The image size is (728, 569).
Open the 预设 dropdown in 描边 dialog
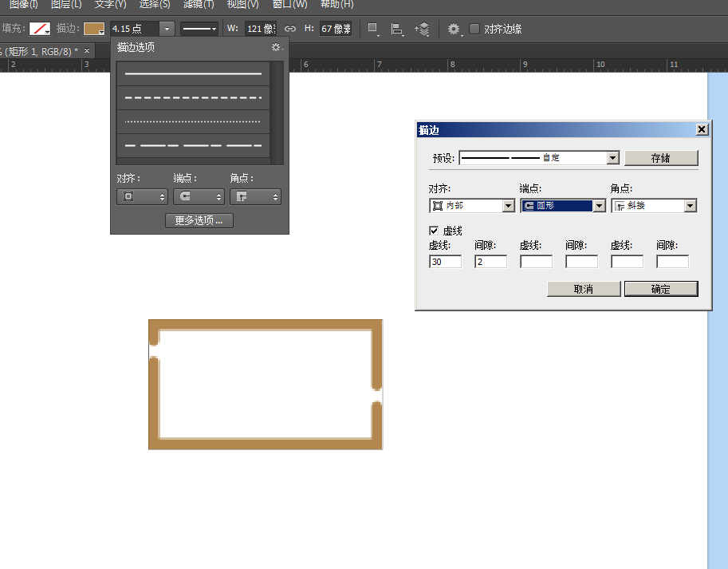[x=539, y=158]
